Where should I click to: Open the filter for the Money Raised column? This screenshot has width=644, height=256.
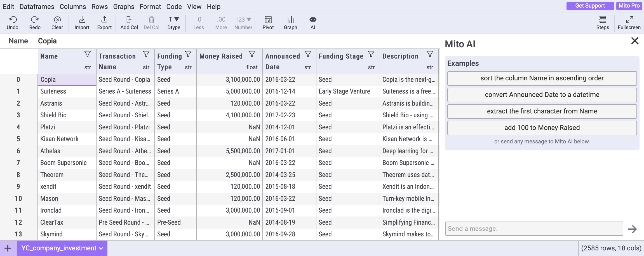252,54
